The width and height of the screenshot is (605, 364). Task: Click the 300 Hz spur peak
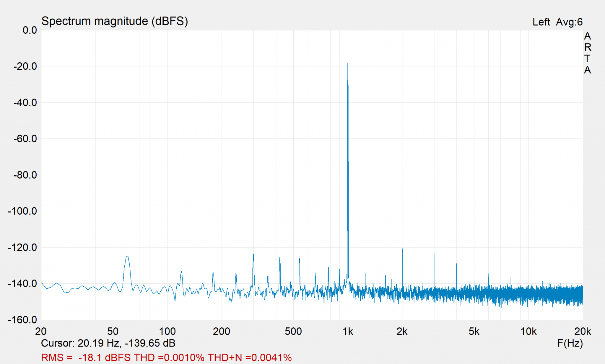[253, 254]
